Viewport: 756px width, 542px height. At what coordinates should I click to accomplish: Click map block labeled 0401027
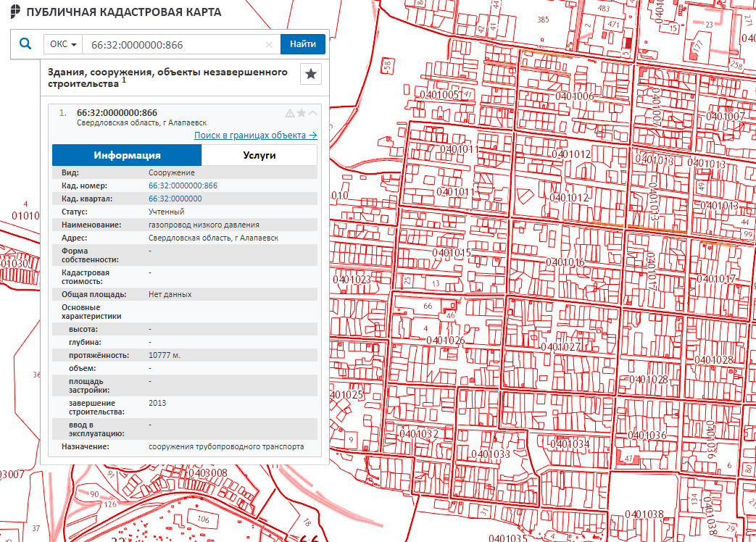(560, 347)
